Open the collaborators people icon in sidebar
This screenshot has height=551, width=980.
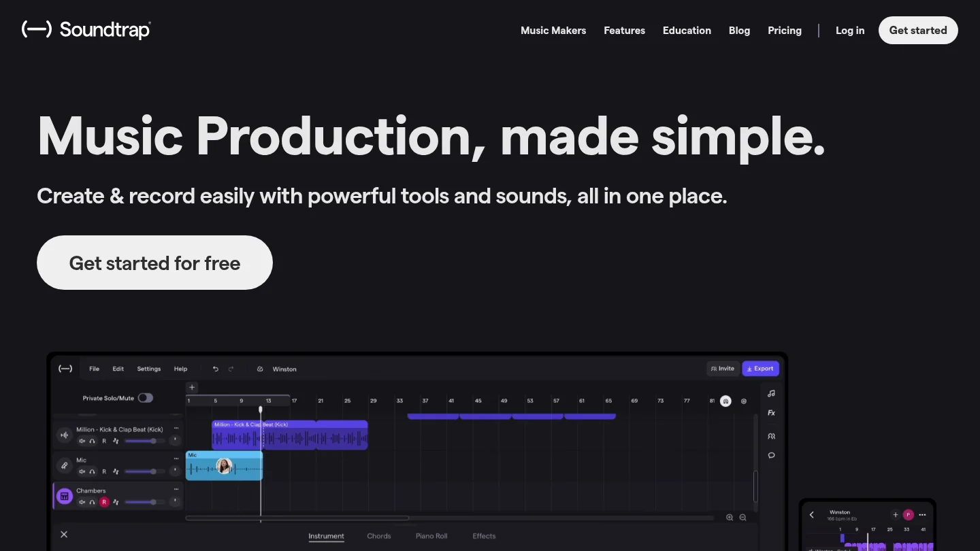point(771,436)
